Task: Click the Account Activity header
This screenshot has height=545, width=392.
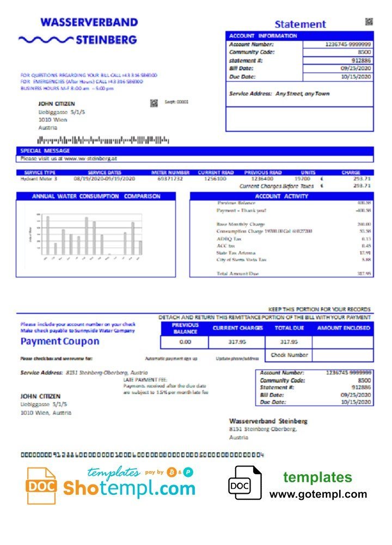Action: click(x=281, y=196)
